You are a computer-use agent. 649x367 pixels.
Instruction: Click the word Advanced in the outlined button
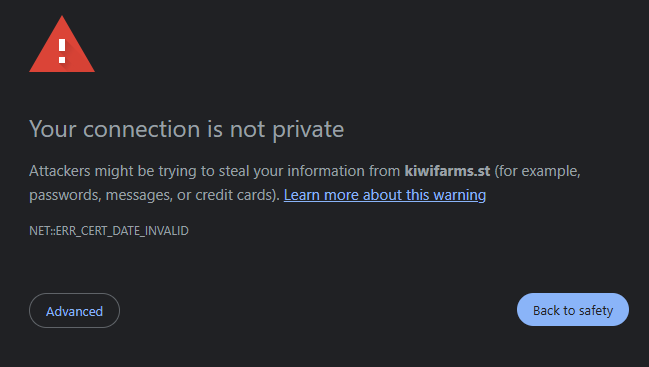click(x=75, y=311)
